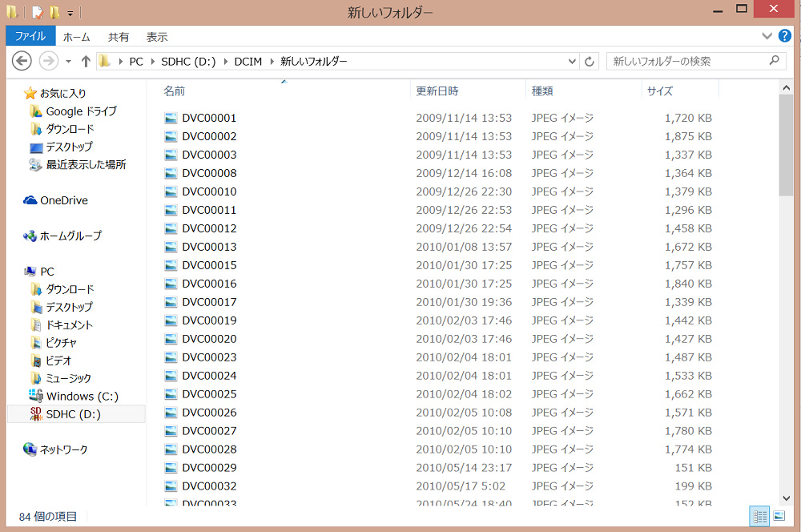Viewport: 801px width, 532px height.
Task: Switch to large thumbnails view
Action: click(779, 517)
